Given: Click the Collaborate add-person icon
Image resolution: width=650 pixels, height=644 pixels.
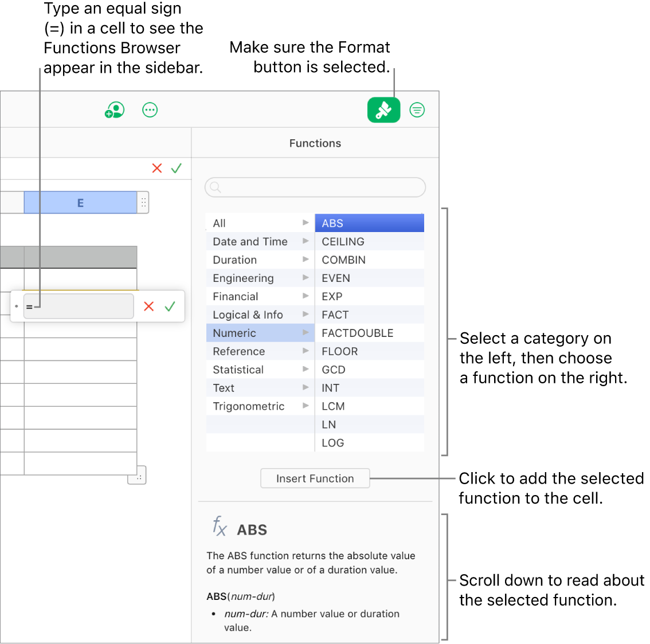Looking at the screenshot, I should pos(114,110).
